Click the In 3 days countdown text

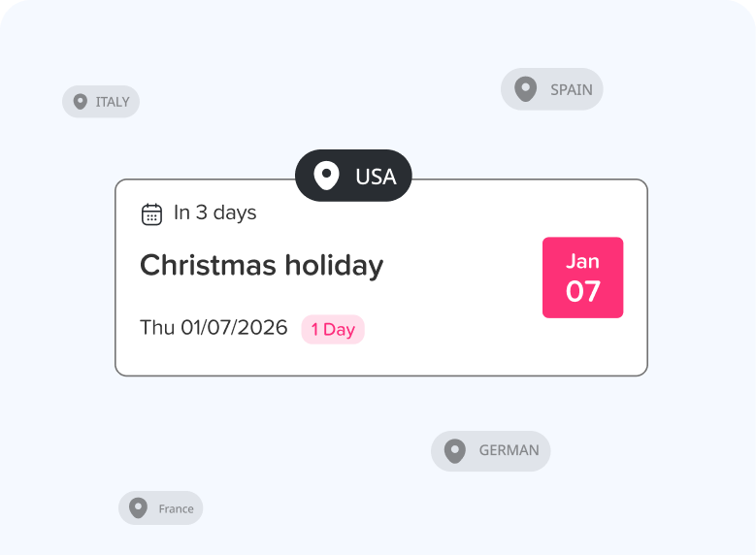[214, 212]
